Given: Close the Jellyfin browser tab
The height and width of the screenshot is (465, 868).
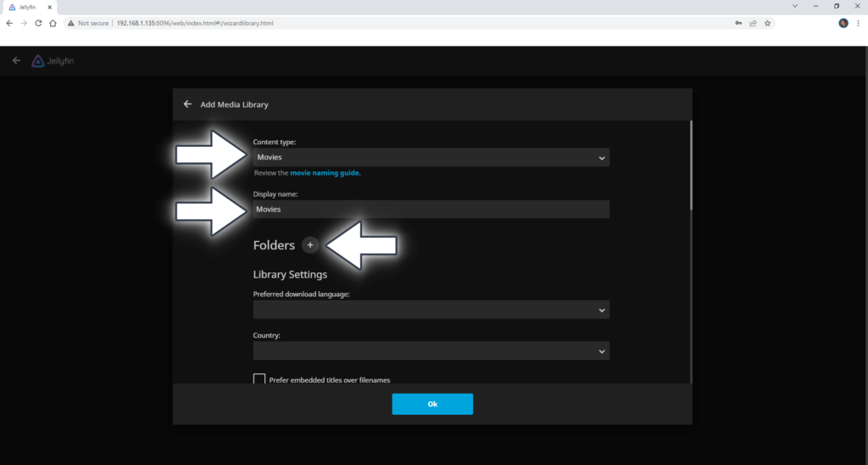Looking at the screenshot, I should click(49, 7).
